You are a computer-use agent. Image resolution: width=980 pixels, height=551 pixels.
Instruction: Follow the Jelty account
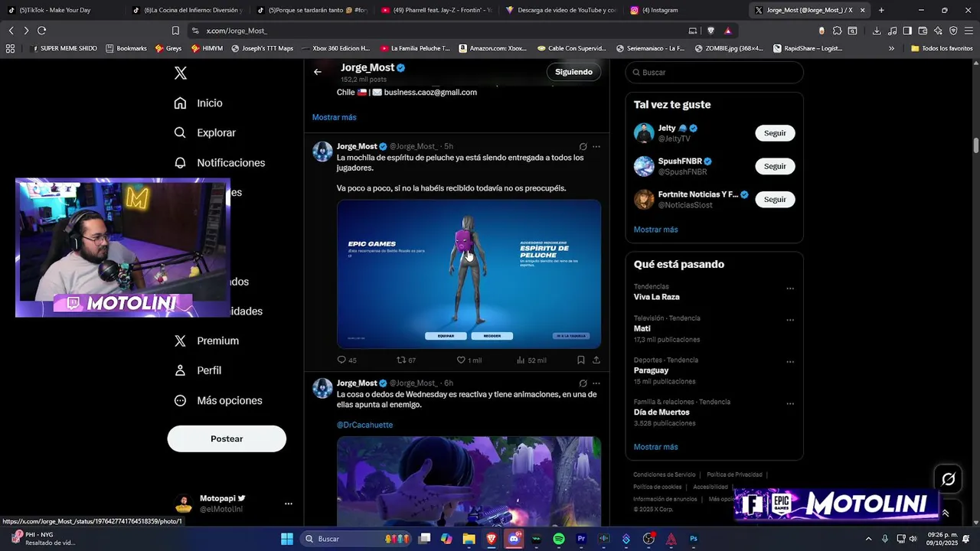[775, 133]
